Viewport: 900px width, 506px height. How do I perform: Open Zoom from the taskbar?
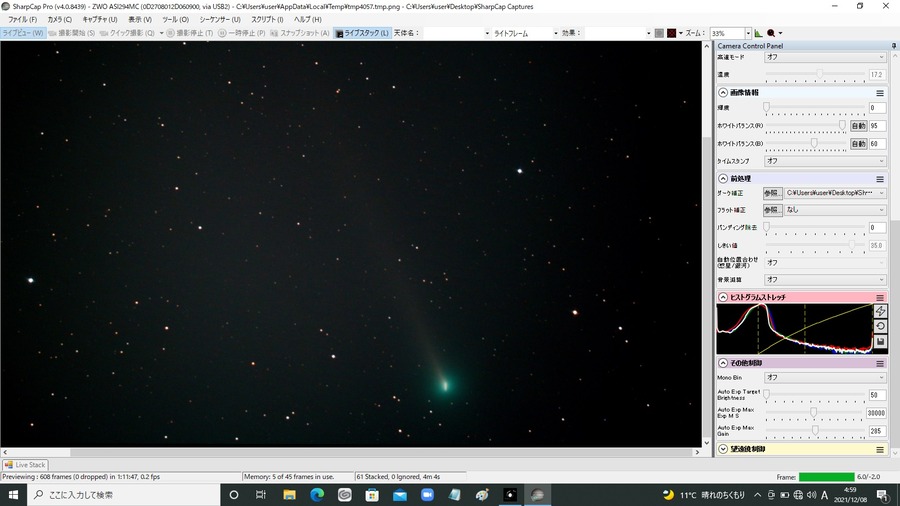click(x=427, y=495)
